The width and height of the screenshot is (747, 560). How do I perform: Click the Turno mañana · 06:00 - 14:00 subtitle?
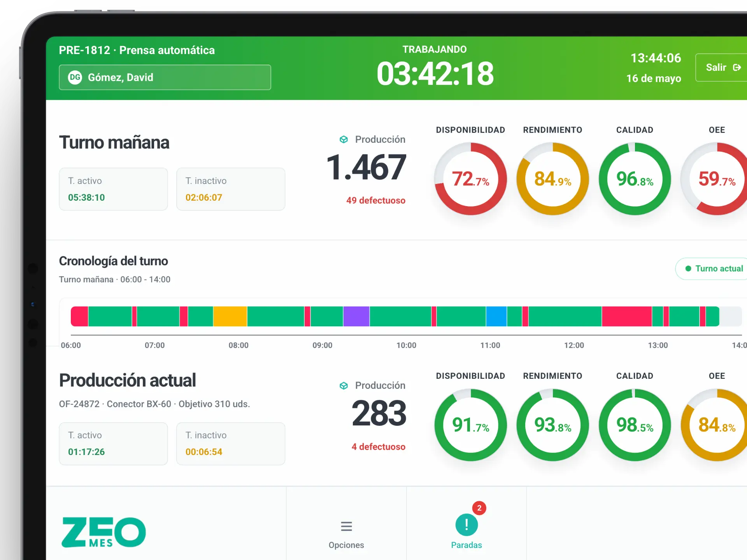tap(114, 280)
